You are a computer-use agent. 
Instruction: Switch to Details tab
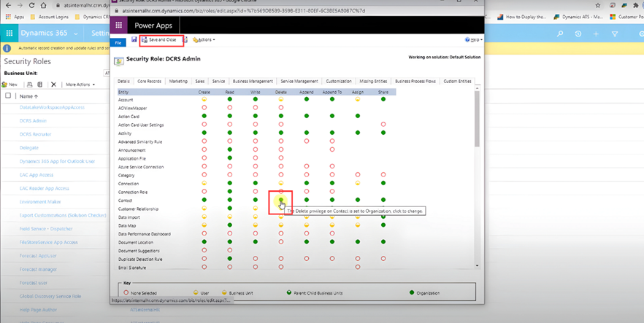point(123,81)
